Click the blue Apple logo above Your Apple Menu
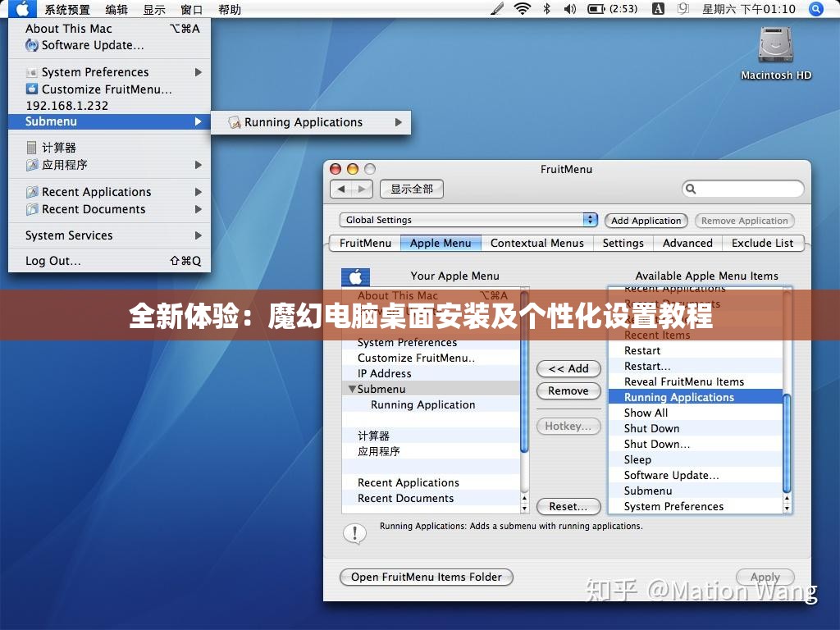The image size is (840, 630). [355, 277]
